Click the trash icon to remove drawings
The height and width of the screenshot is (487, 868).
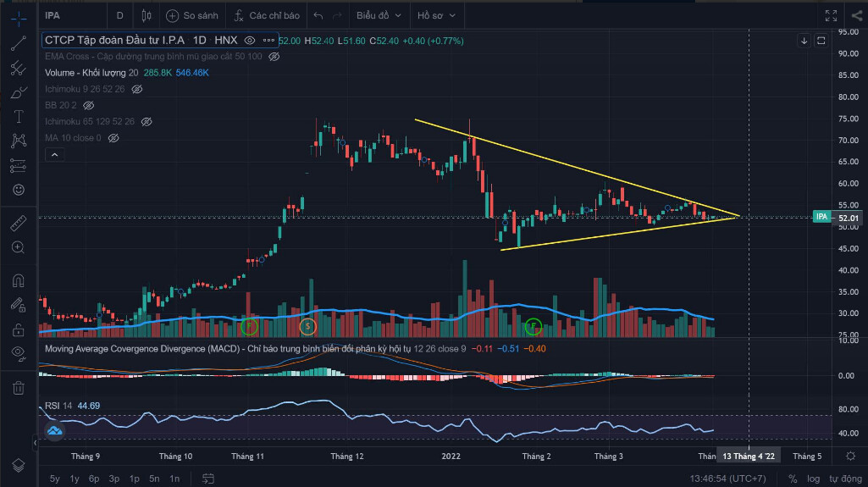(x=18, y=388)
